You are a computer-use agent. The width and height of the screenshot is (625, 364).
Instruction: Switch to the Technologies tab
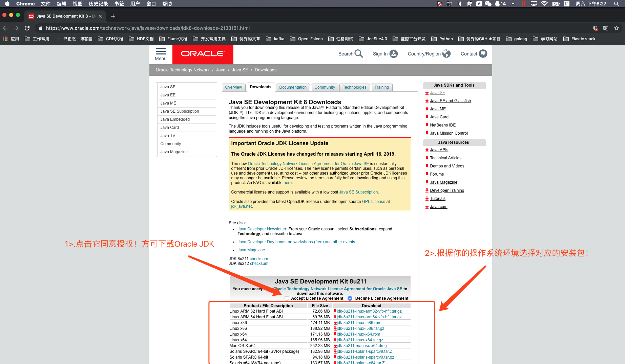click(354, 87)
